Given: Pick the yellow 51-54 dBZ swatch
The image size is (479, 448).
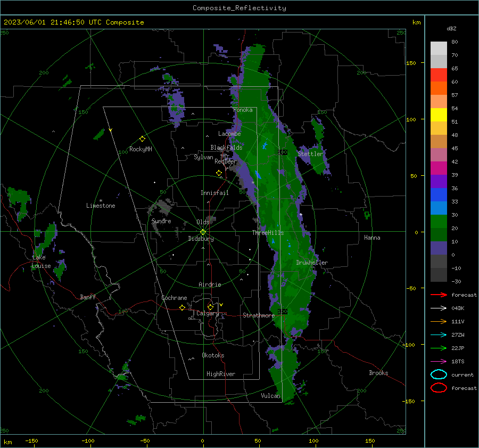Looking at the screenshot, I should [439, 115].
